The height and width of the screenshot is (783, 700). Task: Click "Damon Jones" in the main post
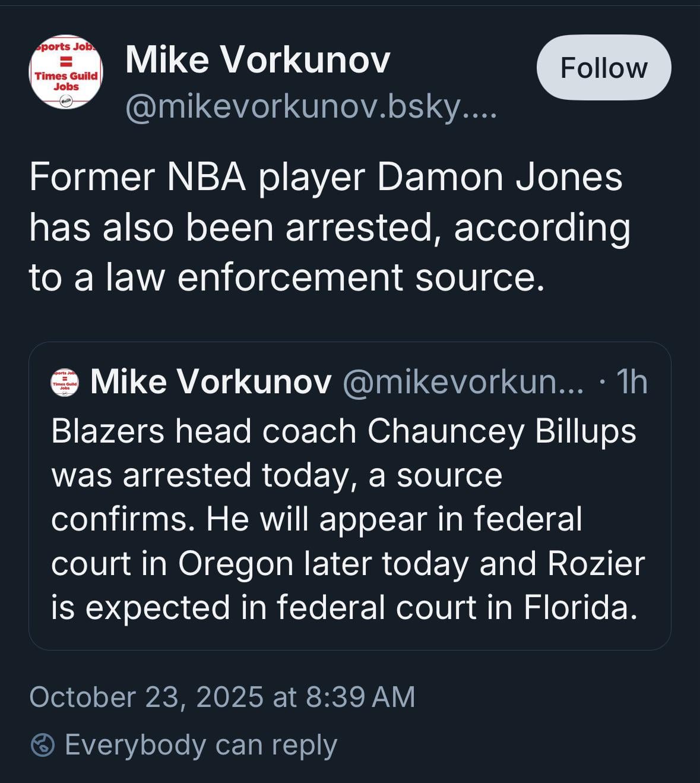499,177
